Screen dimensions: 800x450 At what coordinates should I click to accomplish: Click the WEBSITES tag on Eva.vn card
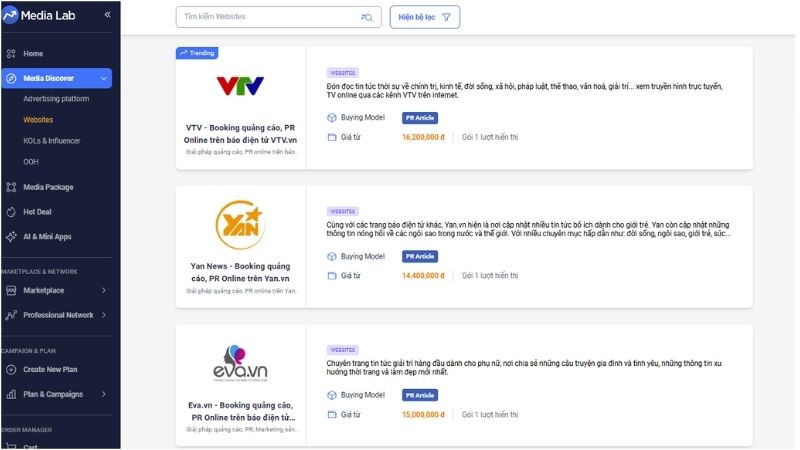point(343,351)
